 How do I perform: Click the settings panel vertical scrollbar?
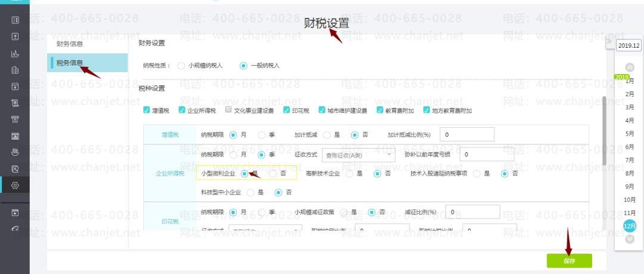pos(604,131)
